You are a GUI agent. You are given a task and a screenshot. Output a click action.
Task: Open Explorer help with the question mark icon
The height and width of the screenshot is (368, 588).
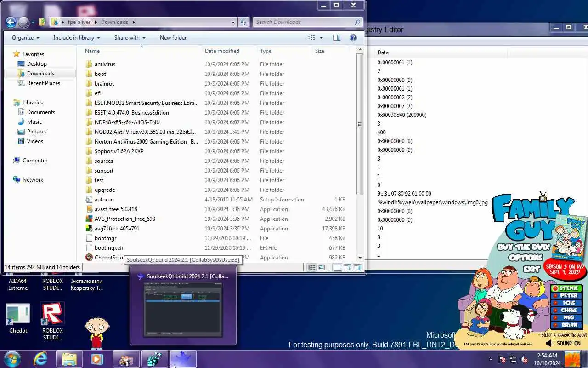(353, 38)
